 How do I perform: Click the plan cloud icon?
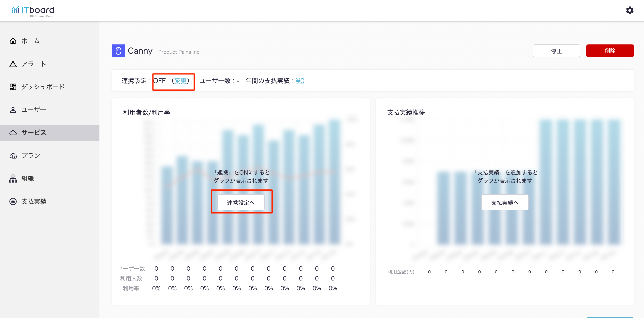click(x=13, y=156)
